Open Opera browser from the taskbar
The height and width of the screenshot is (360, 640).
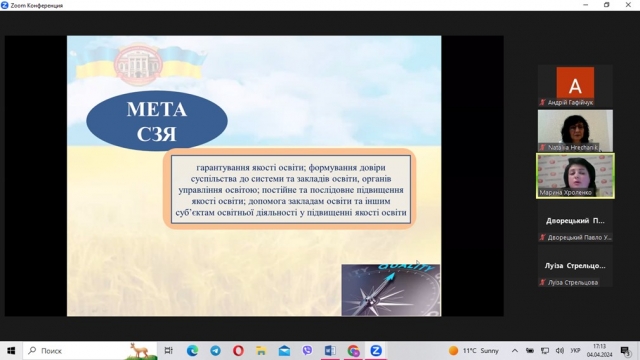238,351
